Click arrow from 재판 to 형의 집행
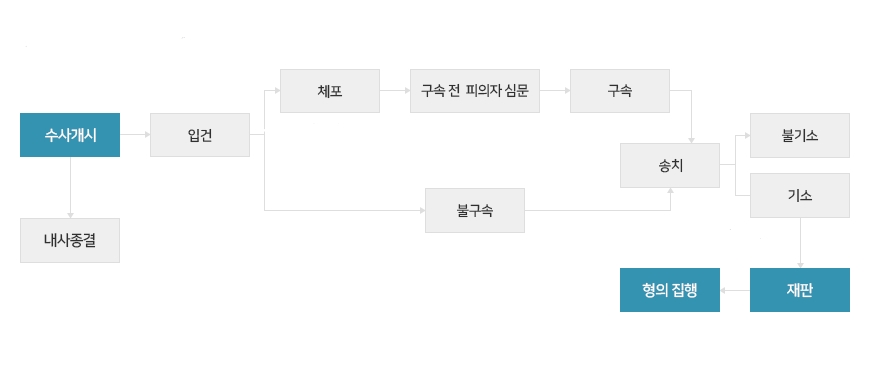873x378 pixels. 735,290
